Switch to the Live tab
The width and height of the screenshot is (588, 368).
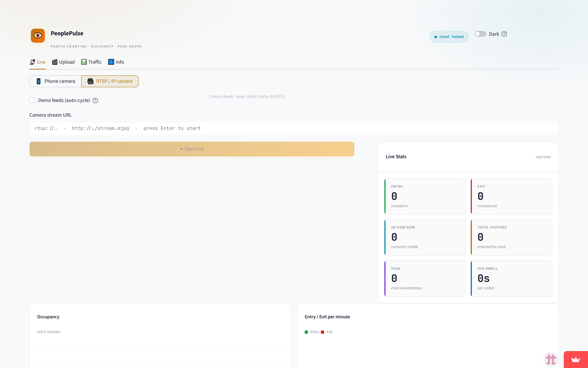[38, 62]
